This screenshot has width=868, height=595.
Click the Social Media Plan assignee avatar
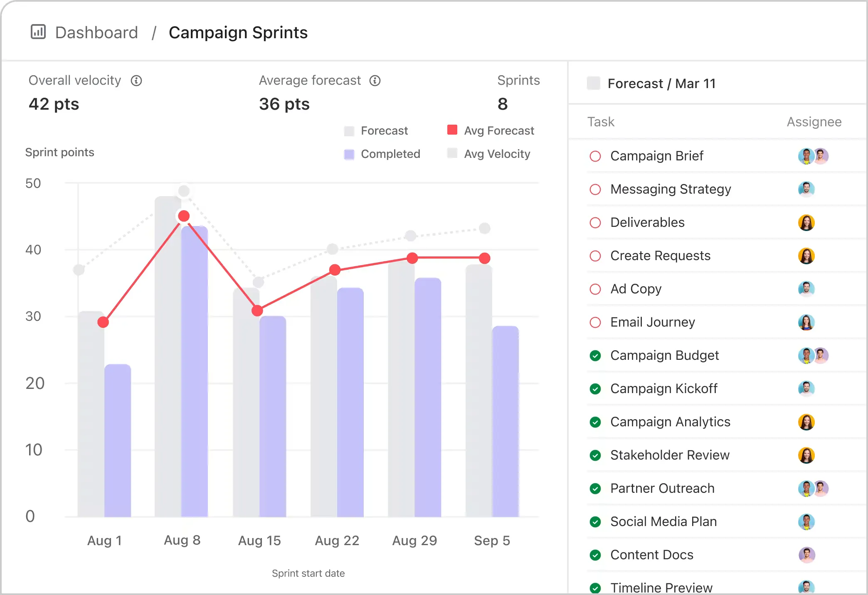point(806,522)
